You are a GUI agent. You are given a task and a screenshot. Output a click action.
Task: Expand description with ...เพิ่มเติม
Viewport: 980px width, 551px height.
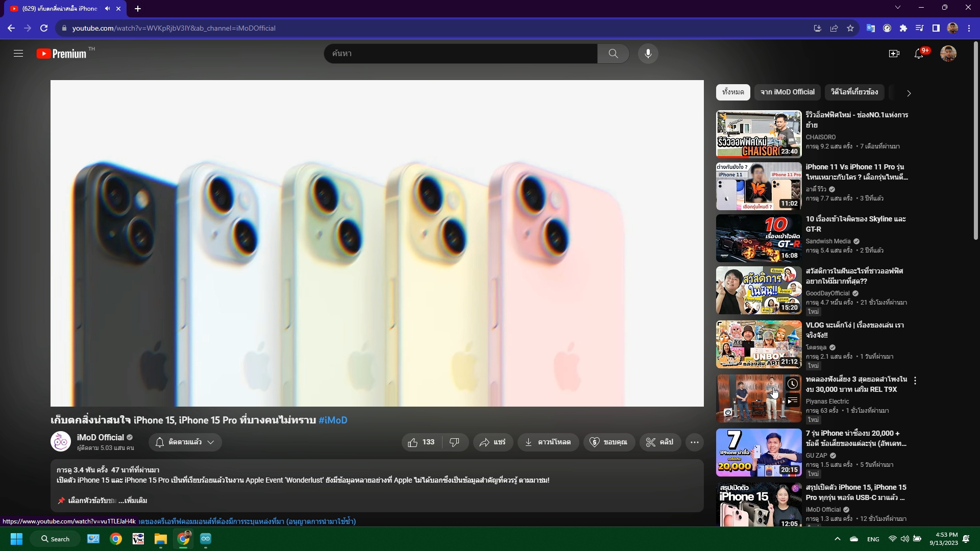[133, 500]
